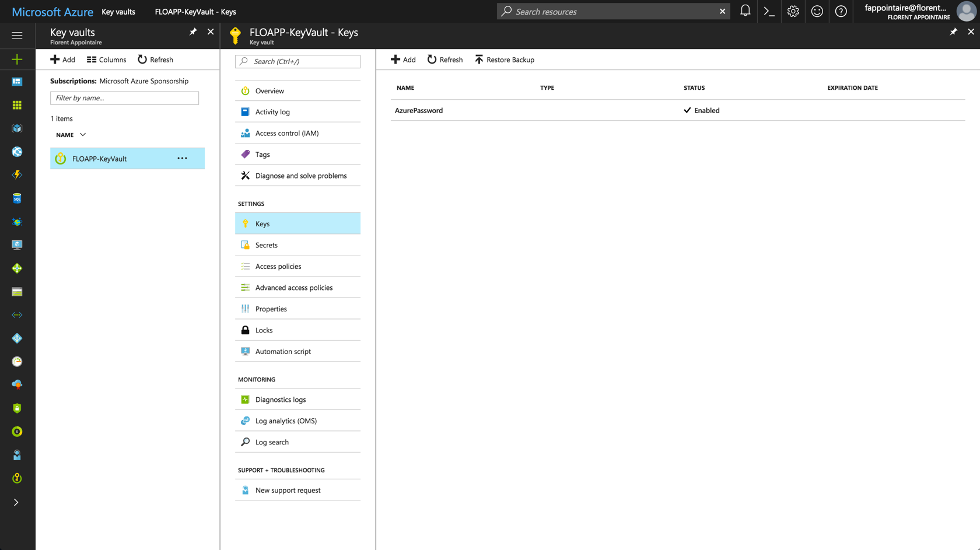Select the FLOAPP-KeyVault row
980x550 pixels.
pos(127,159)
